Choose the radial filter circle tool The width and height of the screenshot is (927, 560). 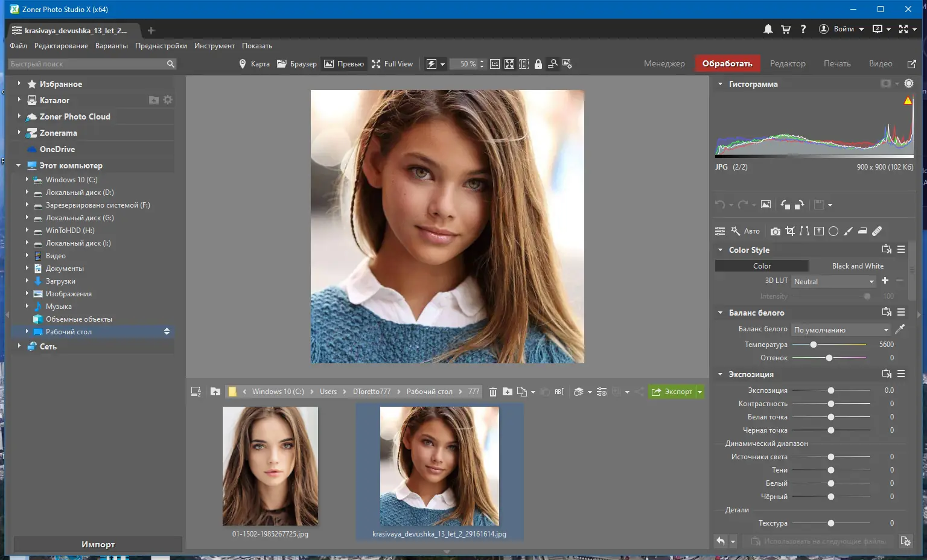(x=833, y=231)
